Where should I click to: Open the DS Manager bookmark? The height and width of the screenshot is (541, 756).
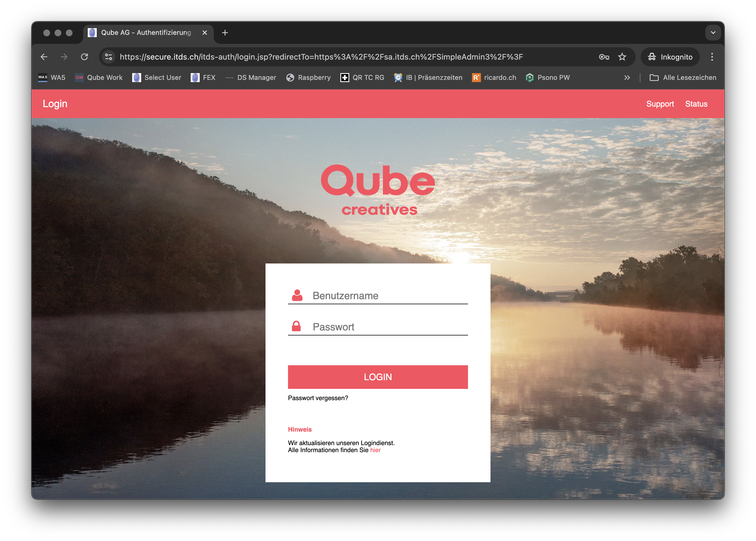pyautogui.click(x=251, y=78)
